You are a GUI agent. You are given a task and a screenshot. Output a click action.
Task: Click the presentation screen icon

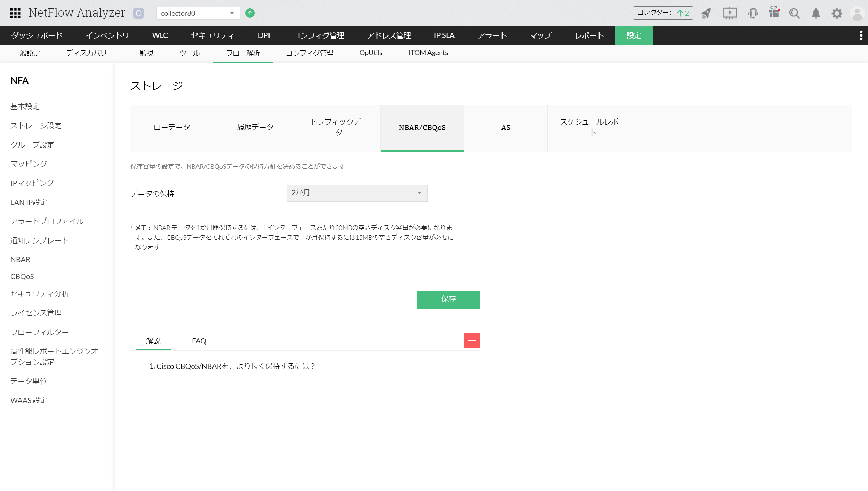pyautogui.click(x=729, y=13)
